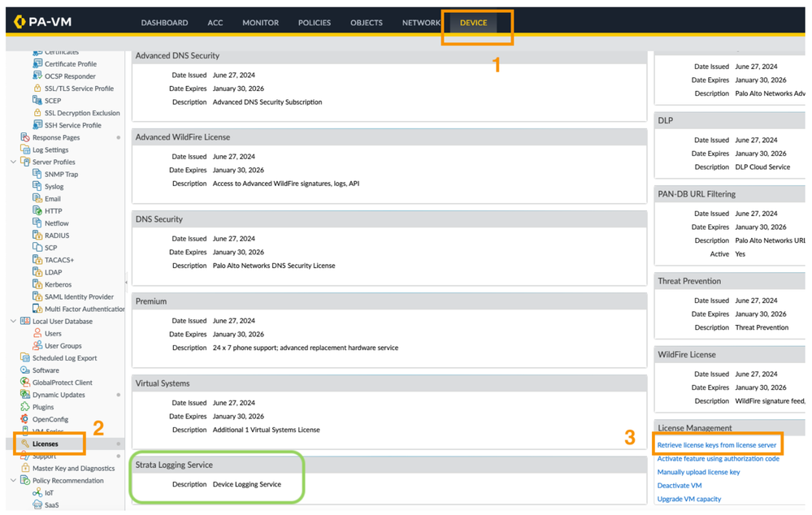Click Activate feature using authorization code
This screenshot has width=812, height=515.
719,459
